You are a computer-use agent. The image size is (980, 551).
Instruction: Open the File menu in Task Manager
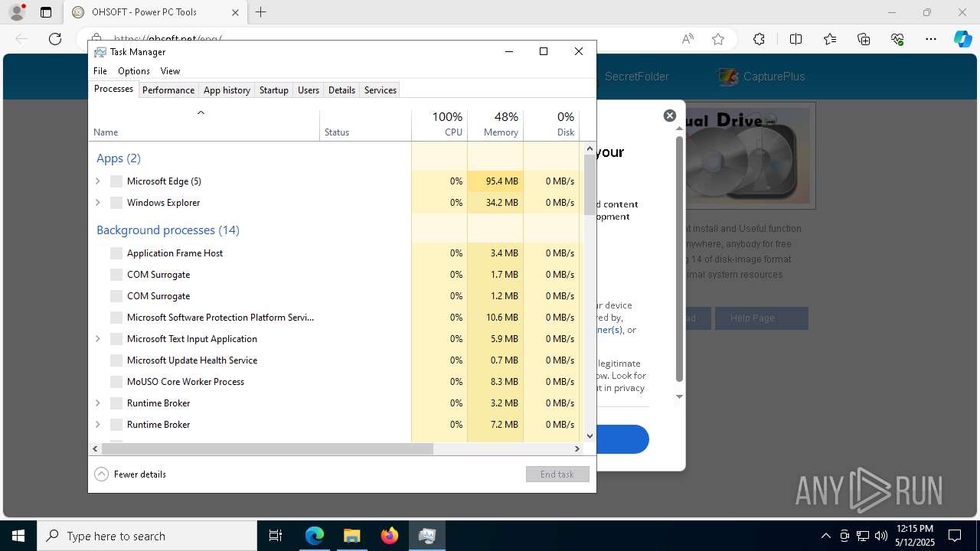(x=100, y=71)
